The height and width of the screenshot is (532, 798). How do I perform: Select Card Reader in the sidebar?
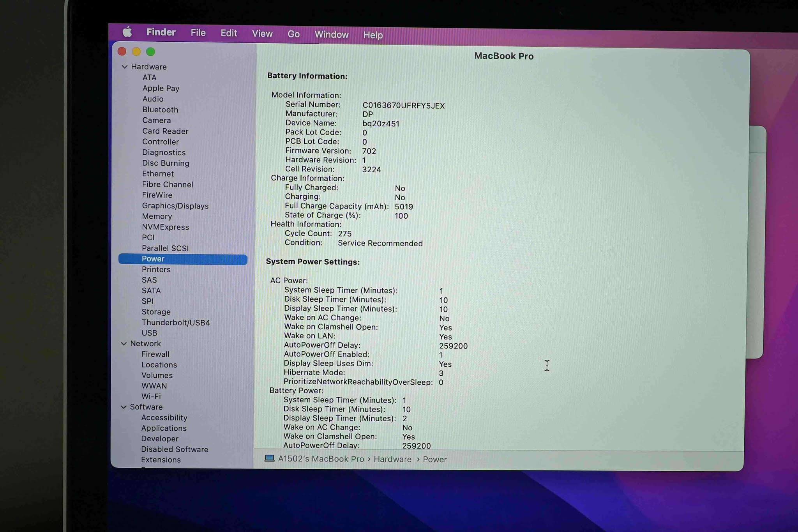165,131
